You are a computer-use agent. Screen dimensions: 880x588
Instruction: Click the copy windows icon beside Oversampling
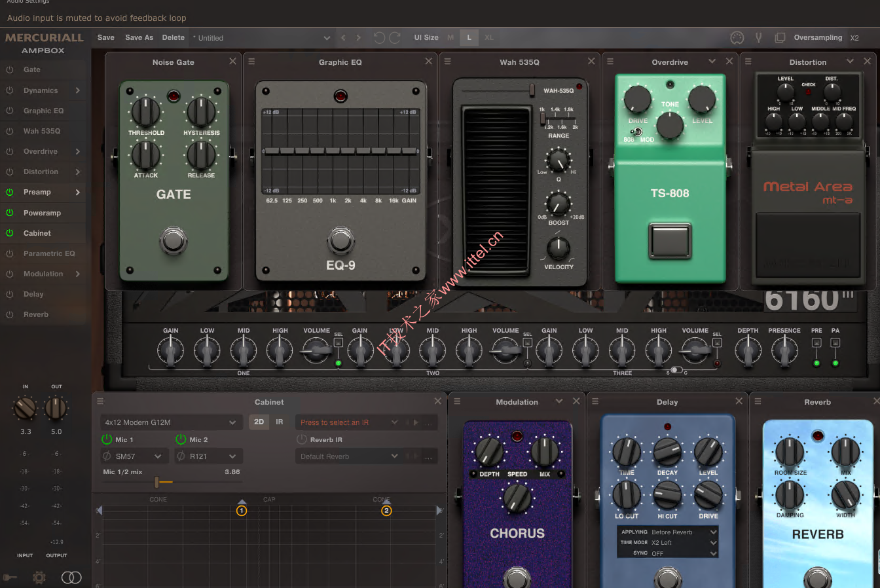point(780,38)
